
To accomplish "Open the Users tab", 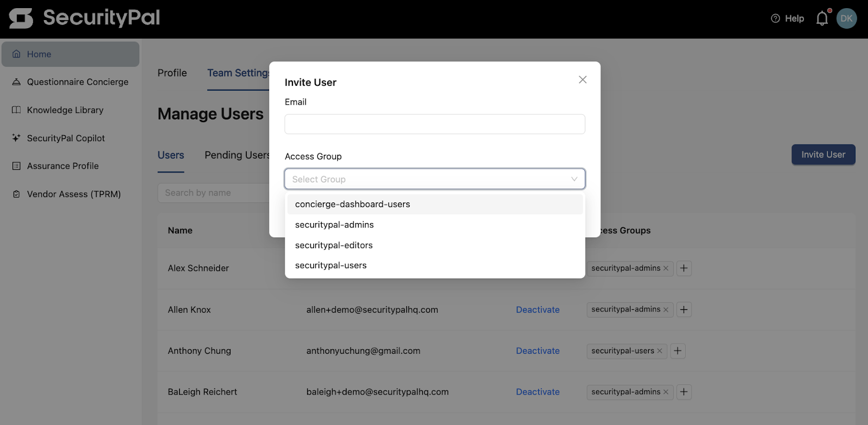I will pyautogui.click(x=171, y=155).
